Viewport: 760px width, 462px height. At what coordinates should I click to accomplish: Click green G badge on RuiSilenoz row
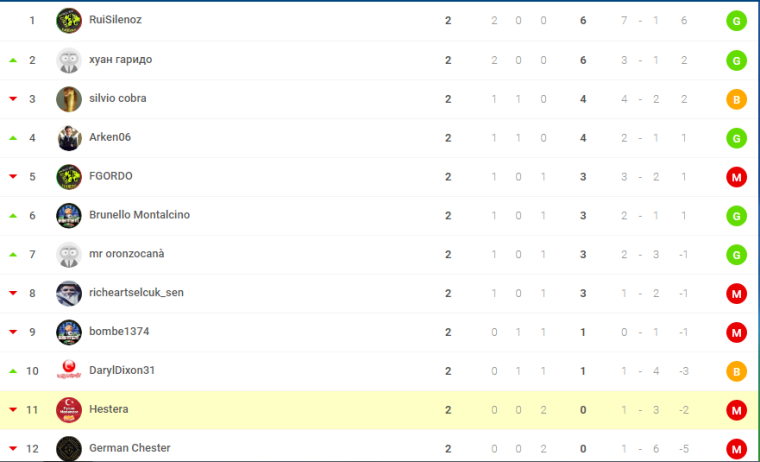tap(736, 21)
